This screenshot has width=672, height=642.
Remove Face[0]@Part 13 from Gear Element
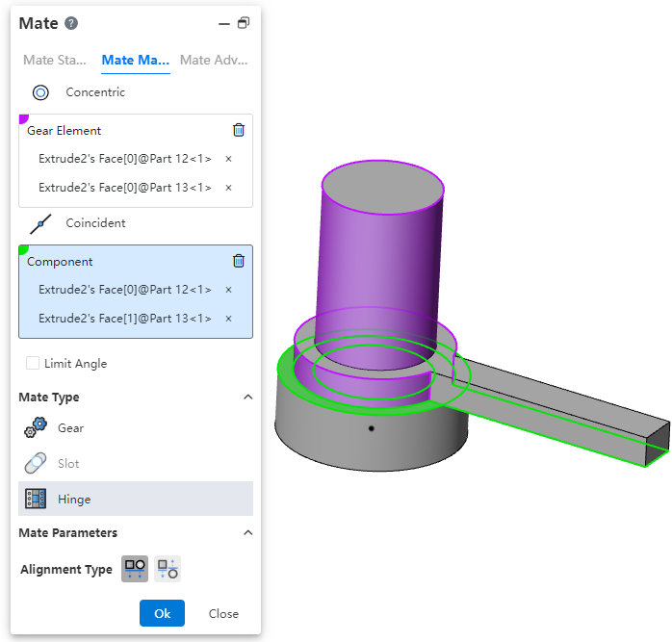pos(228,188)
